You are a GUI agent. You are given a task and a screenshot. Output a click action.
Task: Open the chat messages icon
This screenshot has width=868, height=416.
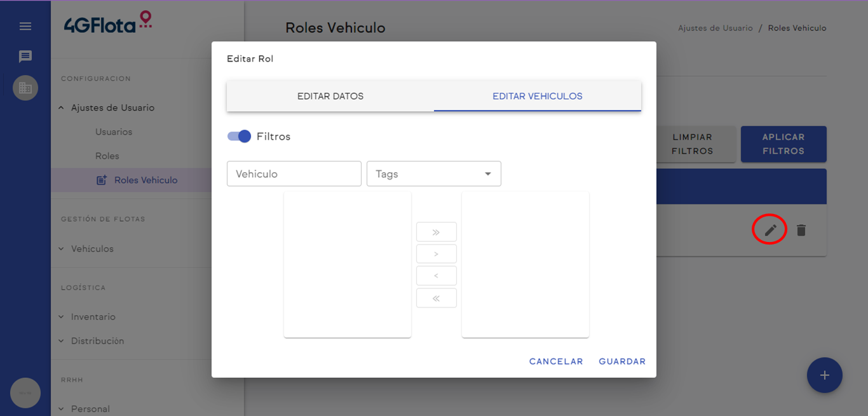coord(25,57)
